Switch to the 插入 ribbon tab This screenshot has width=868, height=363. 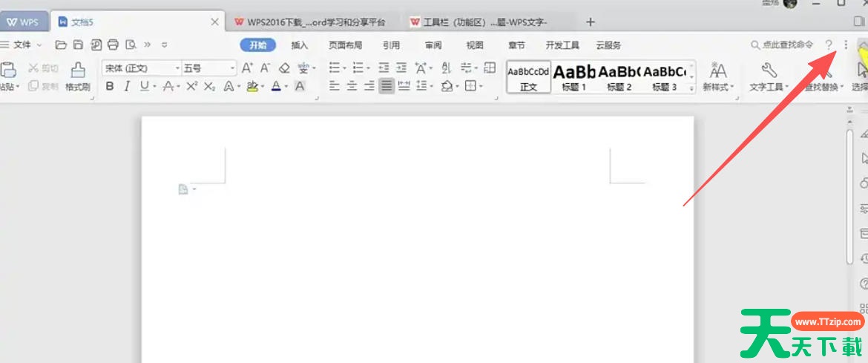299,45
